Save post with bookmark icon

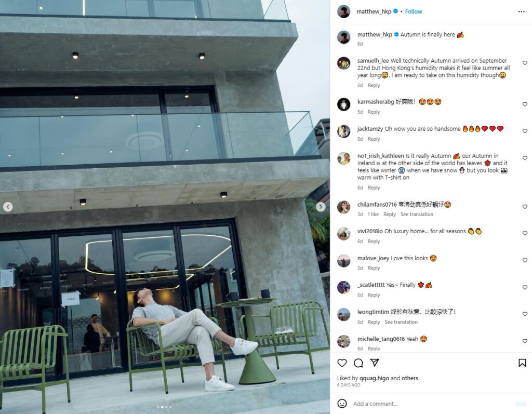pos(522,363)
